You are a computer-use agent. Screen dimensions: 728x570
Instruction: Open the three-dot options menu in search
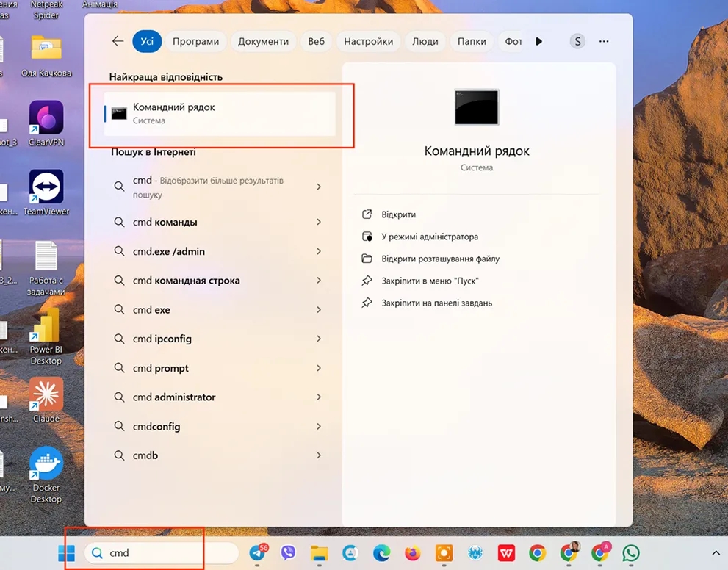(x=604, y=41)
